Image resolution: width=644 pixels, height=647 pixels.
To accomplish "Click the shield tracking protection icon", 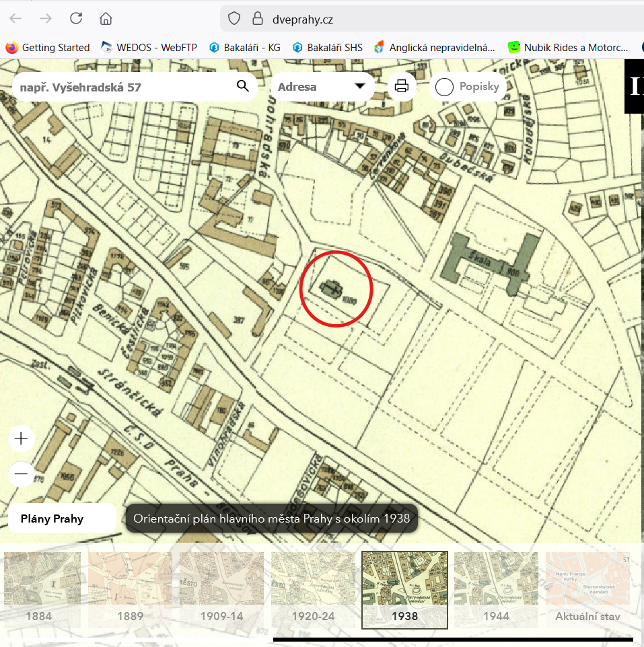I will [234, 19].
